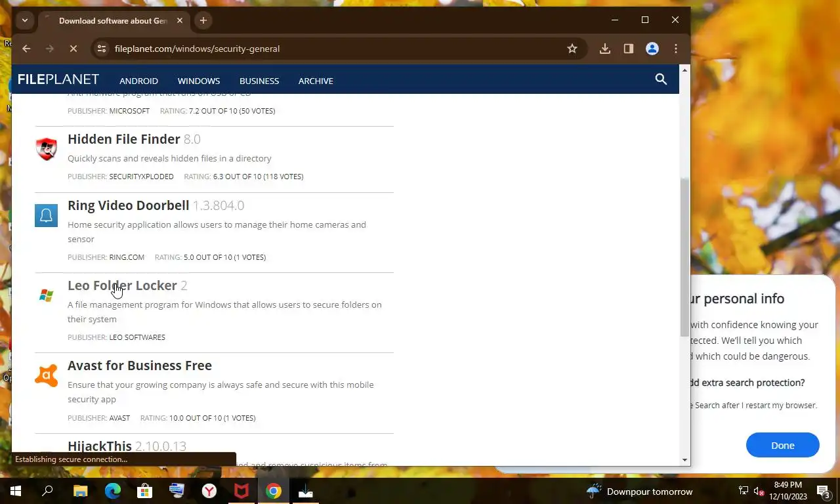Click LEO SOFTWARES publisher text

tap(137, 337)
